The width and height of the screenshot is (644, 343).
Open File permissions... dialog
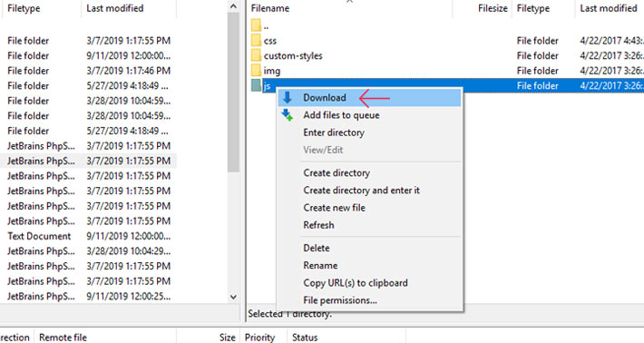340,300
